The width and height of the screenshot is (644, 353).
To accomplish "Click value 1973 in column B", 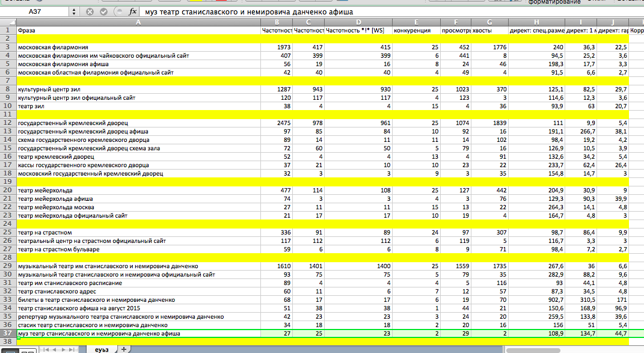I will 277,48.
